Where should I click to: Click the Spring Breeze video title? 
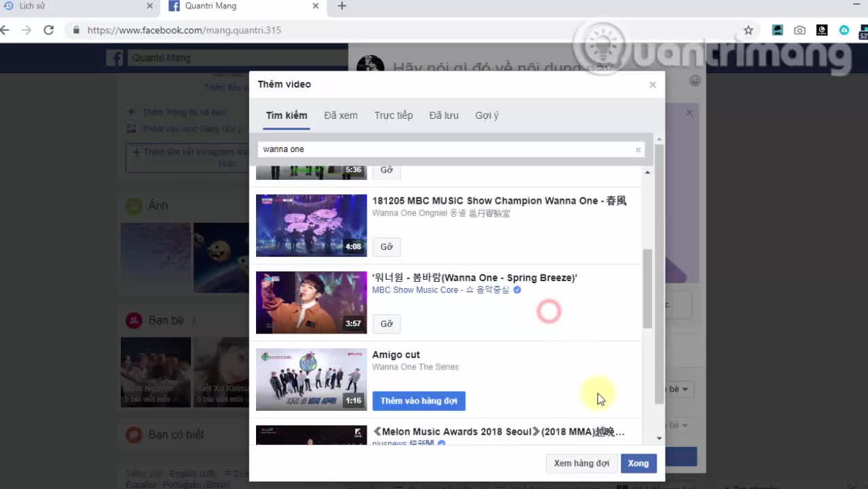pos(475,278)
